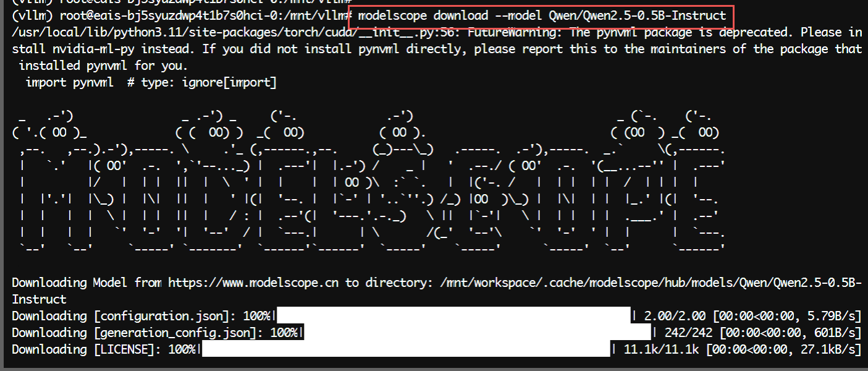The width and height of the screenshot is (868, 371).
Task: Click the 'modelscope download --model Qwen/Qwen2.5-0.5B-Instruct' command text
Action: pyautogui.click(x=542, y=15)
